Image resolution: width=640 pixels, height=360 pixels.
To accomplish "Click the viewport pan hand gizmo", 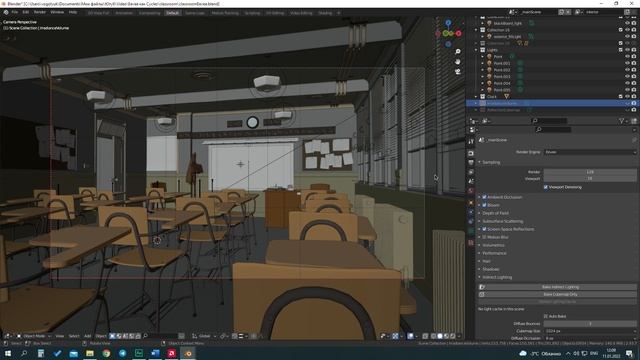I will click(458, 61).
